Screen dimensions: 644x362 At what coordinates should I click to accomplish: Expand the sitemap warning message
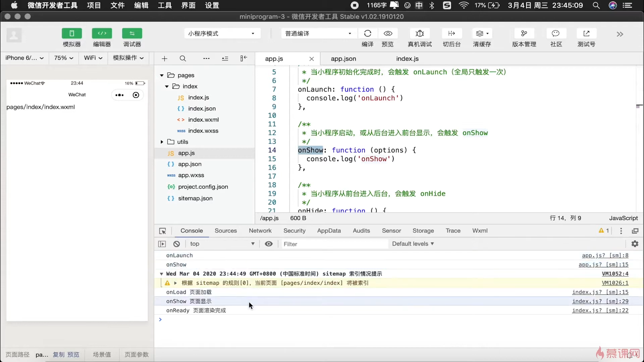[175, 283]
